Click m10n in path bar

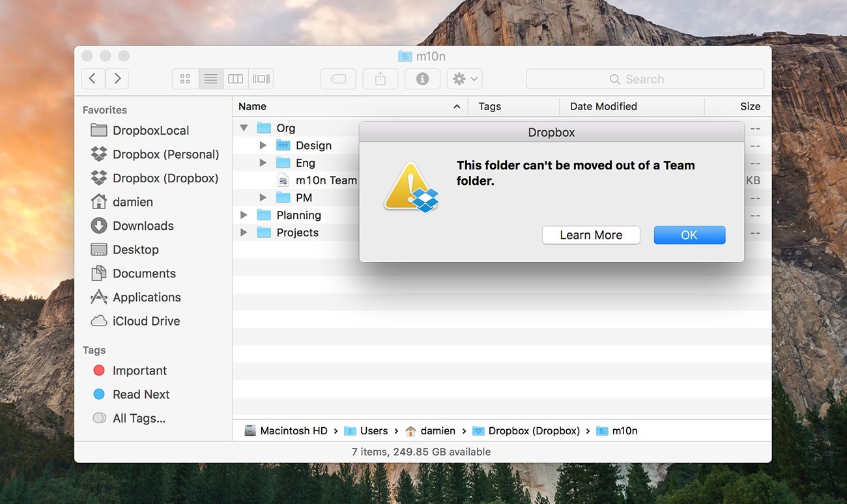(617, 431)
